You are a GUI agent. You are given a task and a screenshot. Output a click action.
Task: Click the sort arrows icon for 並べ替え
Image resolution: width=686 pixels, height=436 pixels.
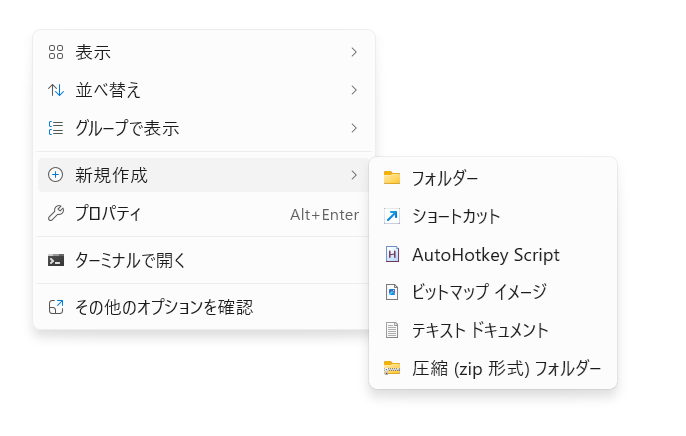[56, 90]
